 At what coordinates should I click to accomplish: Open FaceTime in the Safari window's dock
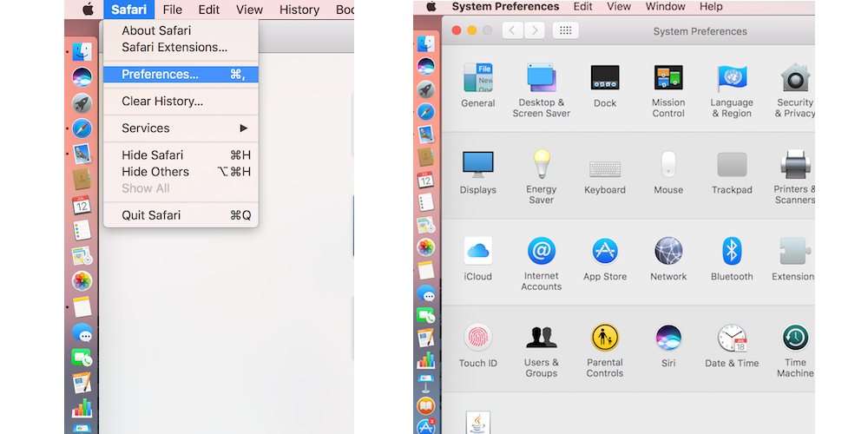click(82, 358)
